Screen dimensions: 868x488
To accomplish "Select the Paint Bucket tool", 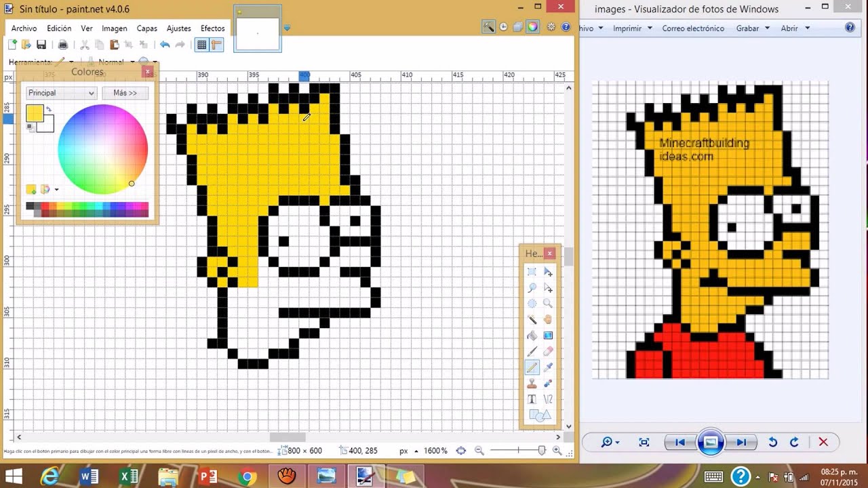I will point(532,335).
